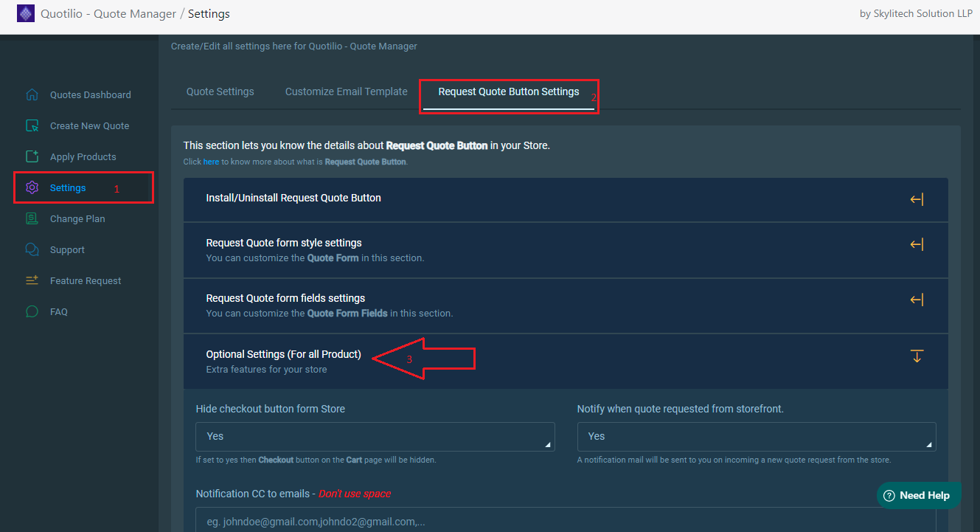Screen dimensions: 980x532
Task: Click the 'Extra features for your store' subtitle
Action: (x=267, y=369)
